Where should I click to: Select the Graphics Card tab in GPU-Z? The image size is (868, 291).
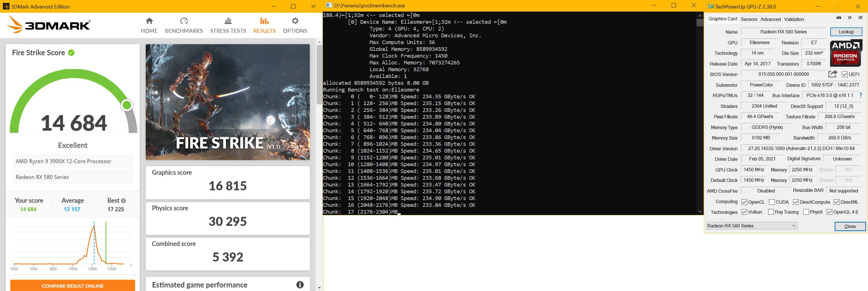pos(722,19)
